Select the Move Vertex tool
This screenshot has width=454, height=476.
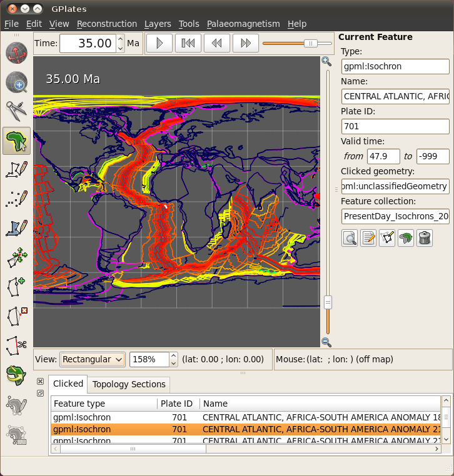(x=16, y=258)
